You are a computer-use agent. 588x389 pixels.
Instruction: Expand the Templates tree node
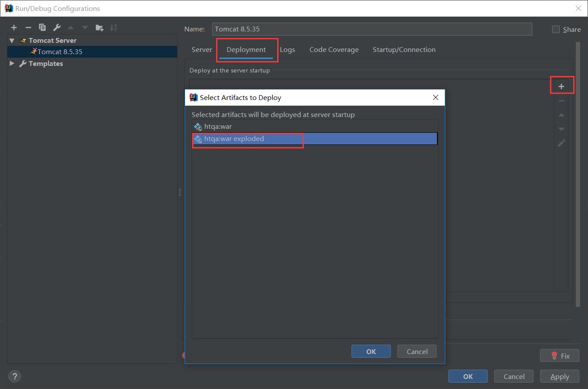(12, 63)
